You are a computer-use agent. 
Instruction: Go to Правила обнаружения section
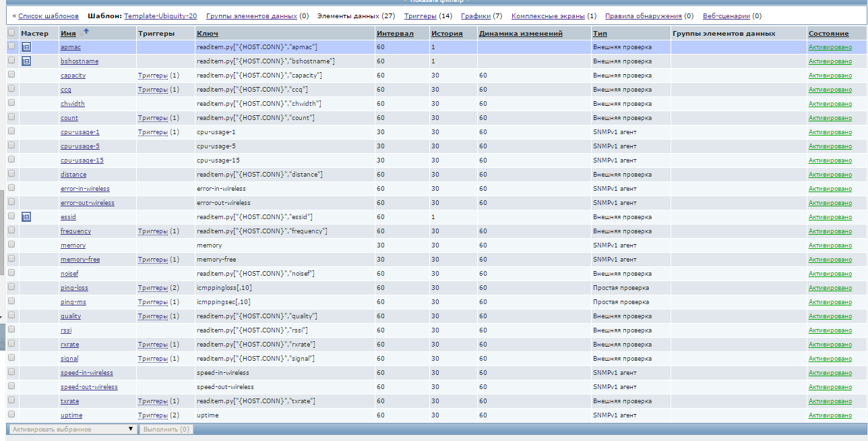[x=644, y=16]
